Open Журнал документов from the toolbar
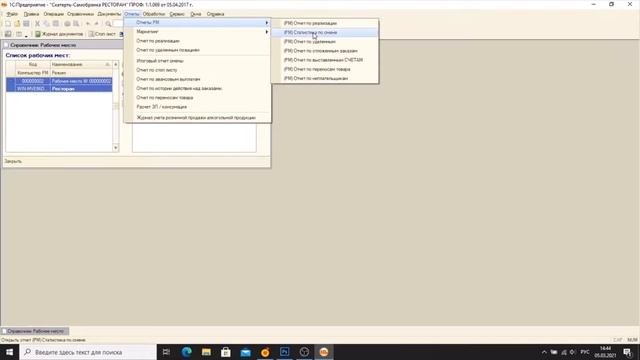Viewport: 640px width, 360px height. point(59,34)
